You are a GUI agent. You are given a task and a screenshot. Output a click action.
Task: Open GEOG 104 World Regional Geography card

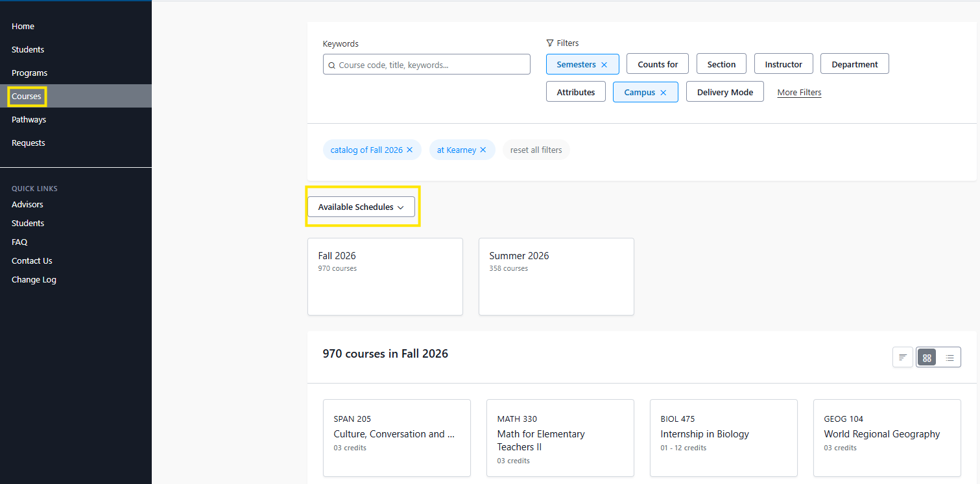(887, 438)
